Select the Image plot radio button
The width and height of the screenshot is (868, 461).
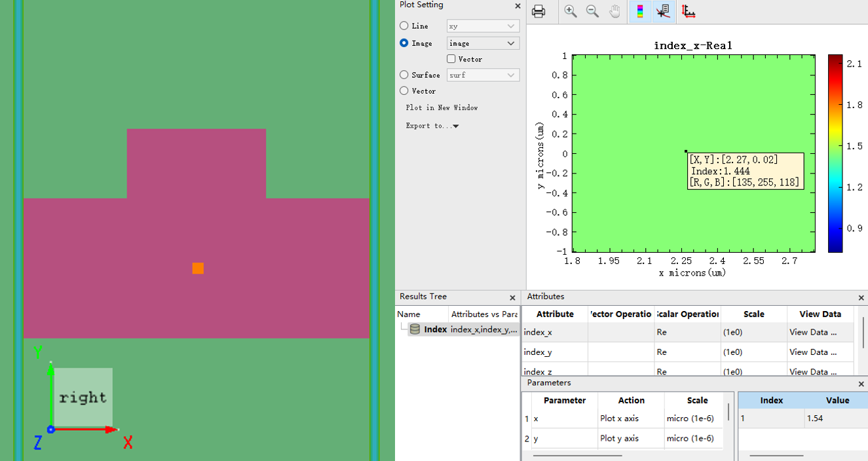[404, 43]
